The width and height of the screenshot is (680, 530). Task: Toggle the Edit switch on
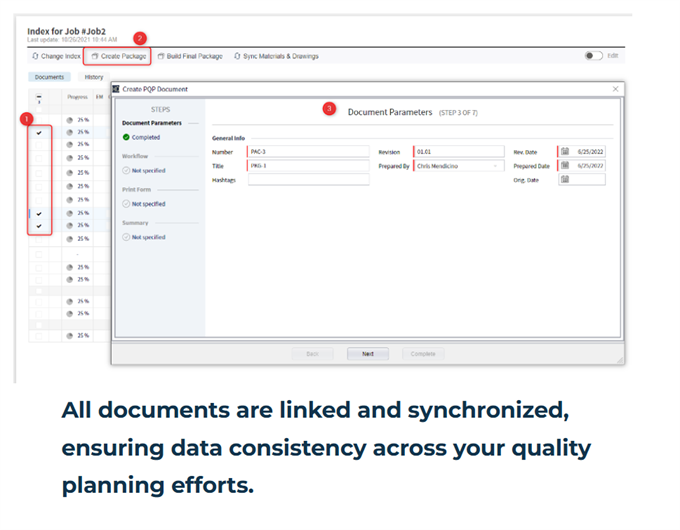(593, 56)
